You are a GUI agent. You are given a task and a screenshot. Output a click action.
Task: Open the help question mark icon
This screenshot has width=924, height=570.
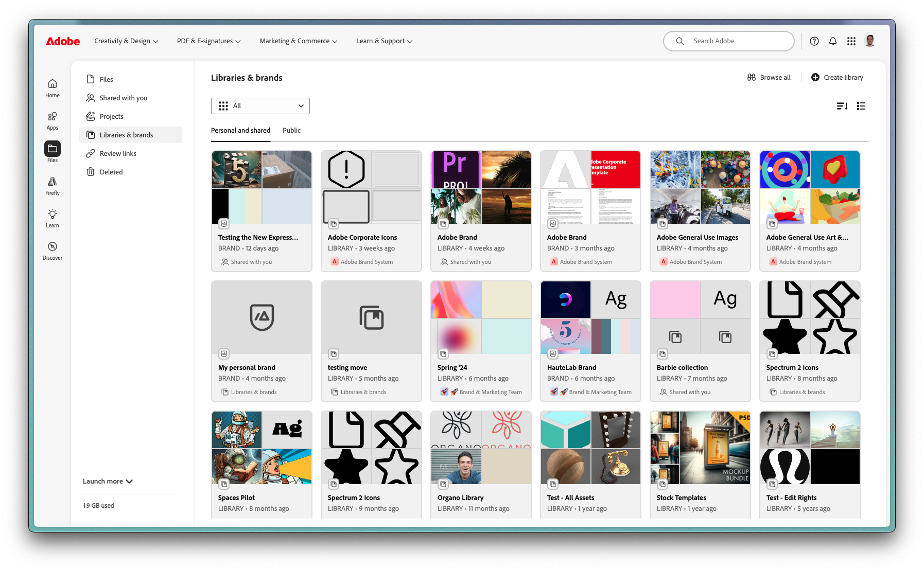click(814, 41)
